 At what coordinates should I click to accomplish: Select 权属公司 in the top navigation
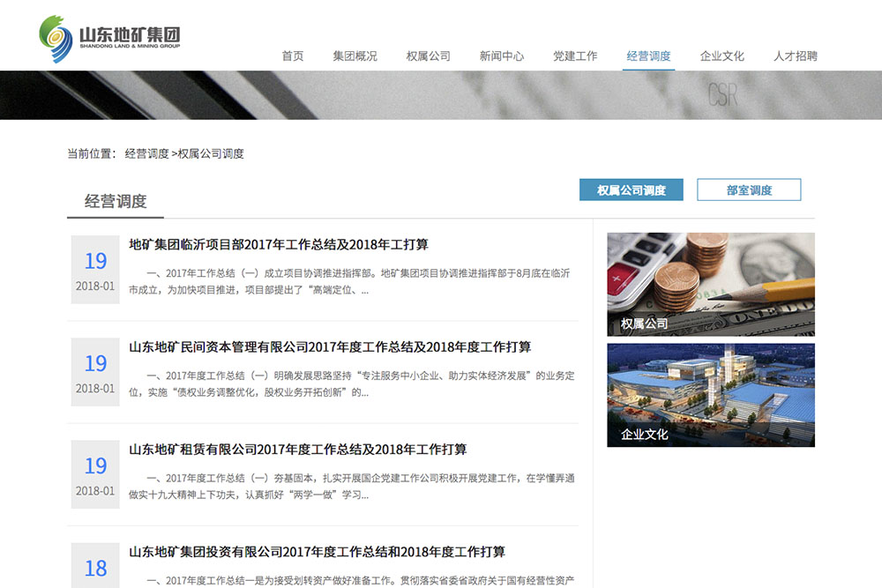[428, 56]
